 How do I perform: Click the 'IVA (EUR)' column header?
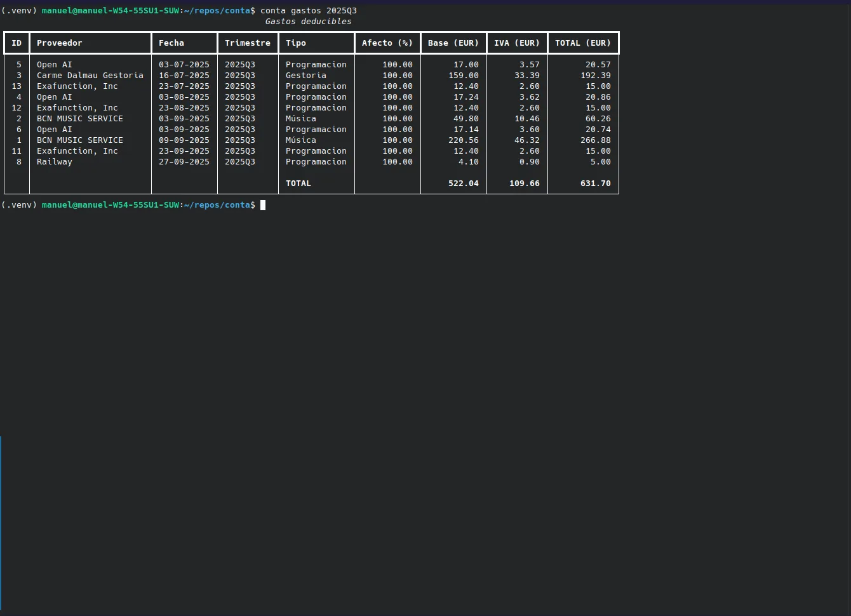(517, 43)
